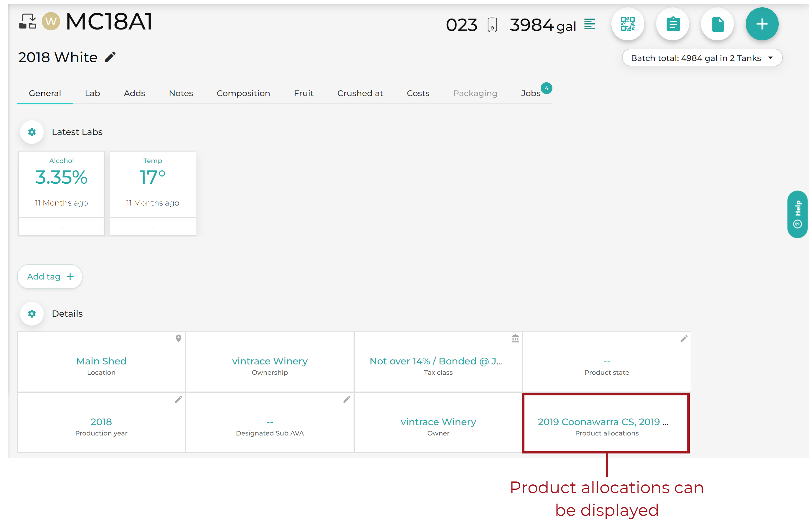Open the Jobs tab with badge
This screenshot has height=526, width=812.
(x=531, y=93)
